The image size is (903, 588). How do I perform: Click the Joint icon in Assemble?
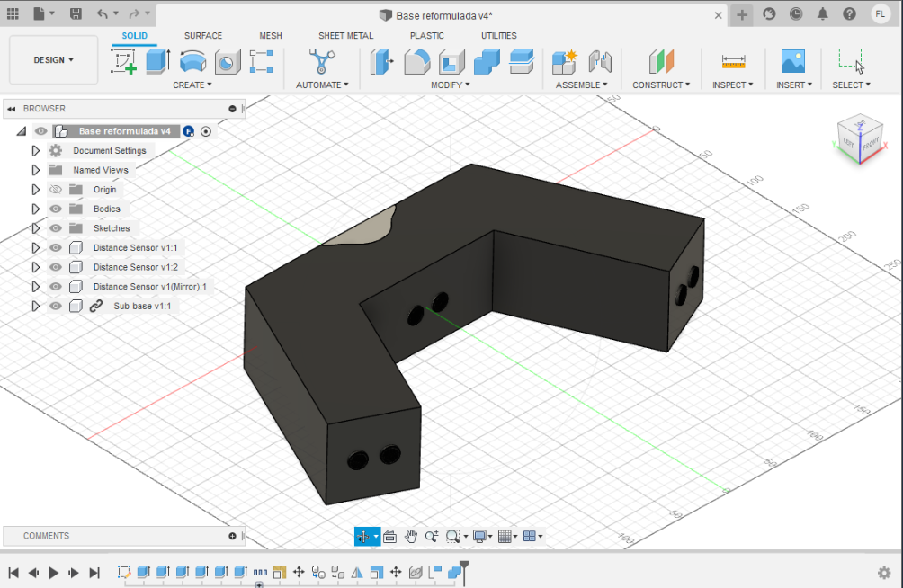click(600, 62)
